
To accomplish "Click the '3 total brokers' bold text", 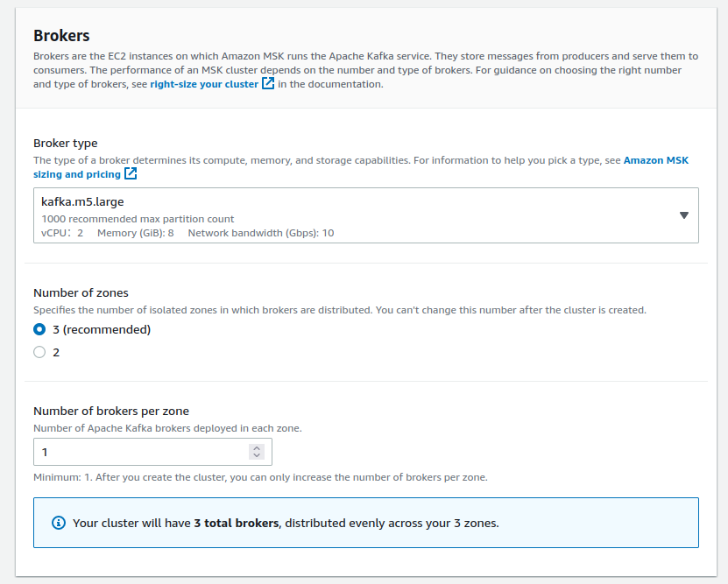I will tap(237, 524).
